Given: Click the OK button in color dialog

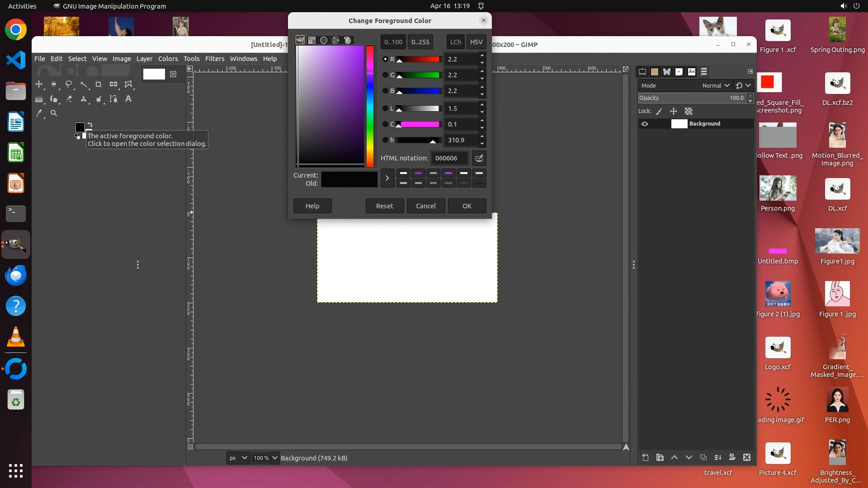Looking at the screenshot, I should [467, 206].
